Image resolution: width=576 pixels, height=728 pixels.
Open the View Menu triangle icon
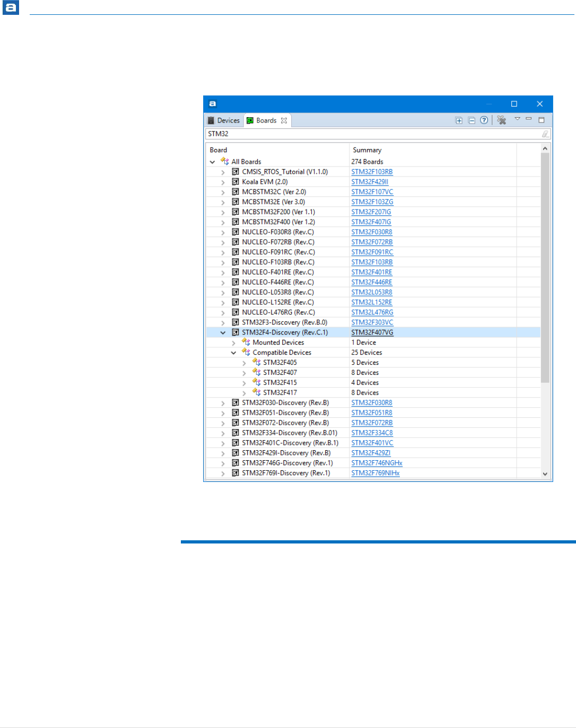pos(517,119)
